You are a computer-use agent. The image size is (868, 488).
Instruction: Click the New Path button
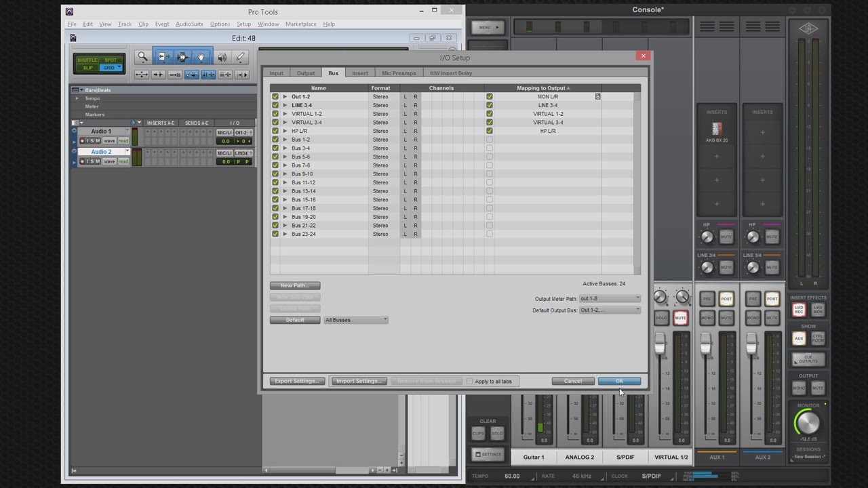click(295, 285)
